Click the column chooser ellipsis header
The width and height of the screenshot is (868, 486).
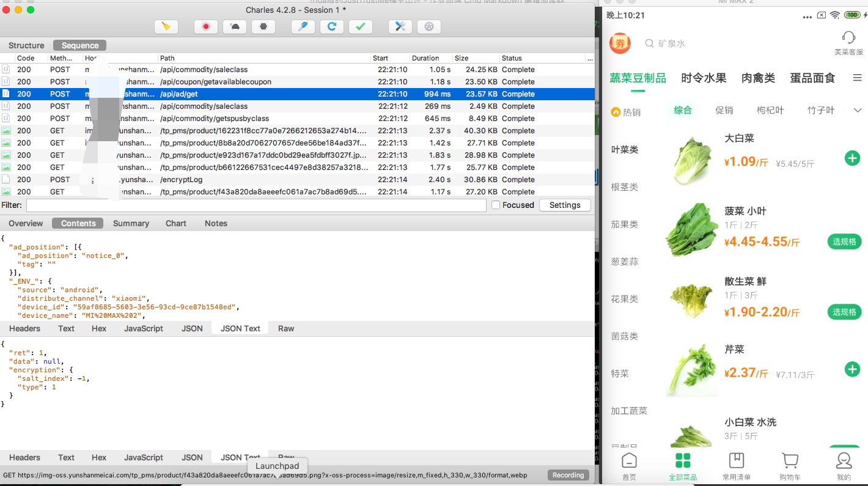pos(589,58)
